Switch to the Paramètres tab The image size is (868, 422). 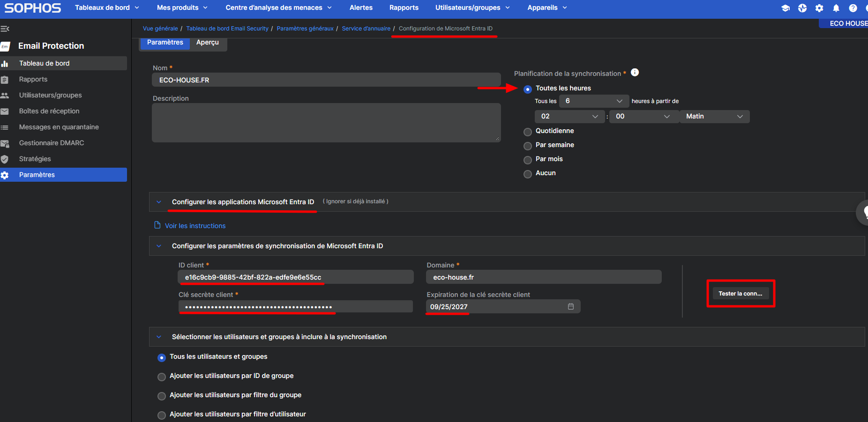165,42
